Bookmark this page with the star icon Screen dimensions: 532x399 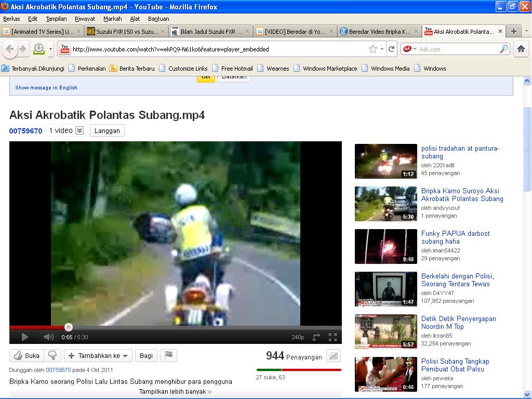[x=373, y=49]
